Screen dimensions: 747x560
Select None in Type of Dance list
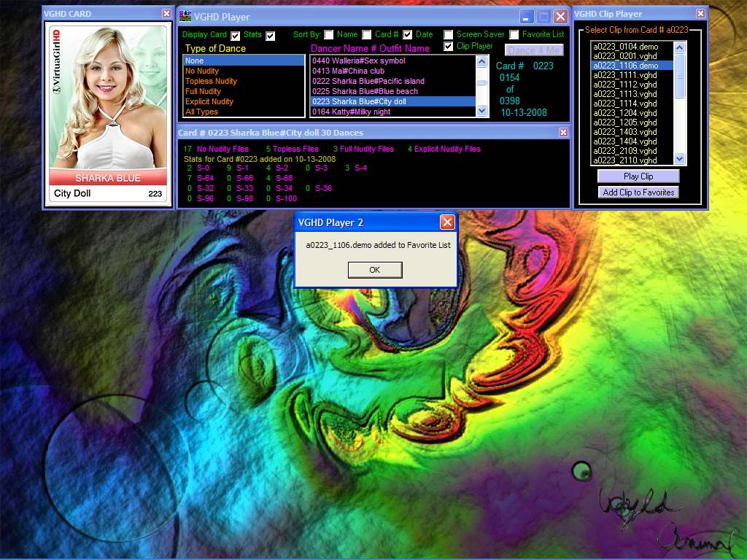pyautogui.click(x=244, y=61)
